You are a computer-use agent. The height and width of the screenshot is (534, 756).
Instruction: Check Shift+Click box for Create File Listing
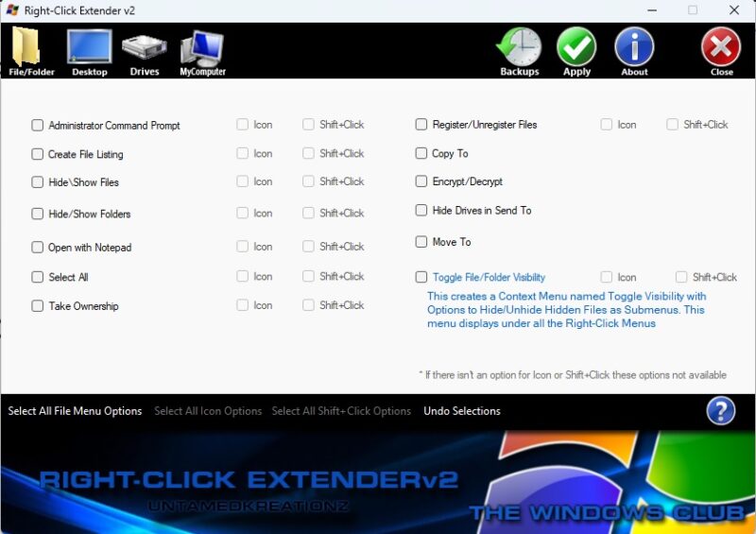click(x=308, y=153)
